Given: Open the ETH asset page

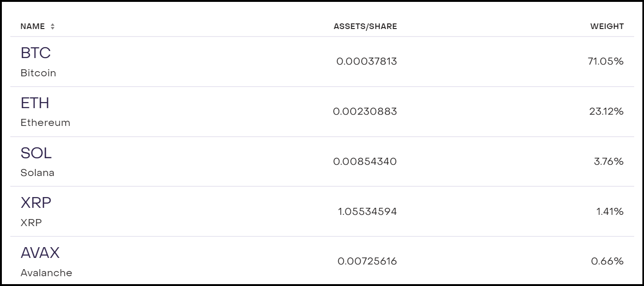Looking at the screenshot, I should pos(36,103).
